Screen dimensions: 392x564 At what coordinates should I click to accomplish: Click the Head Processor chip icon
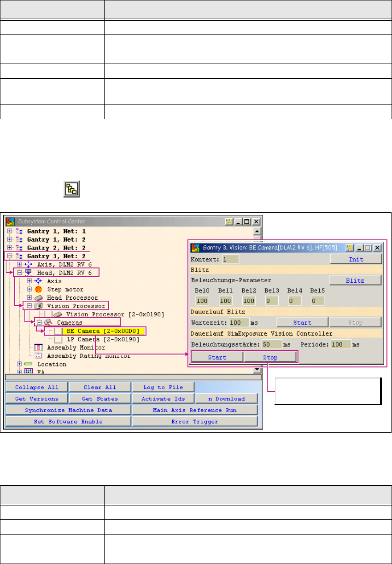[39, 297]
